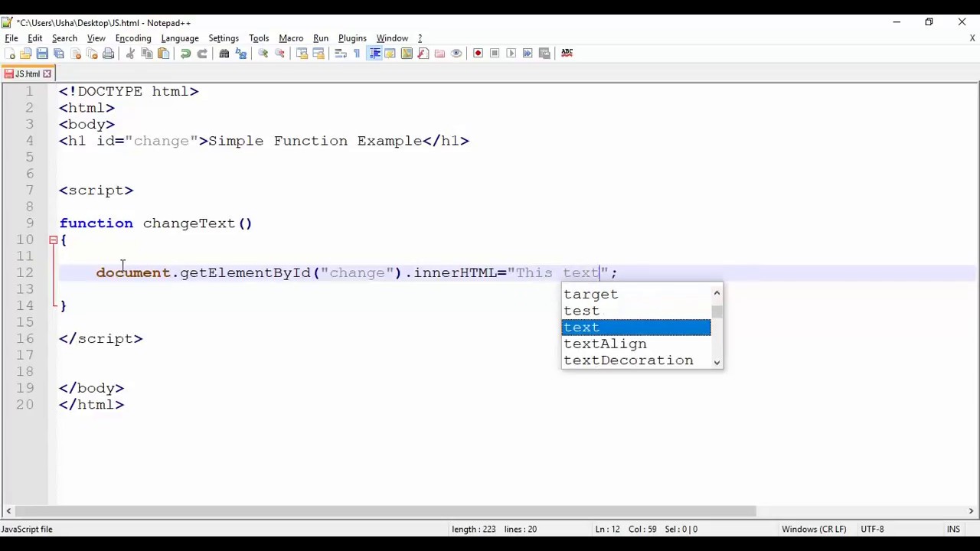Image resolution: width=980 pixels, height=551 pixels.
Task: Toggle synchronized vertical scrolling icon
Action: (302, 53)
